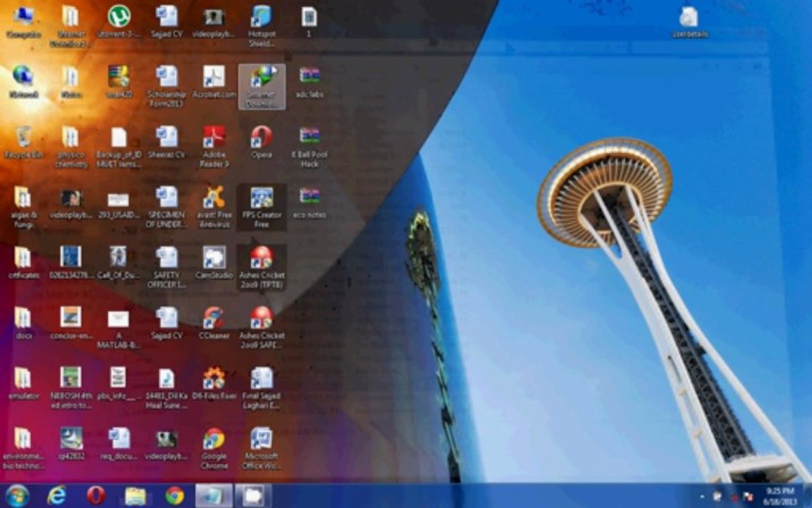The image size is (812, 508).
Task: Select the algae & fungi folder
Action: pos(23,207)
